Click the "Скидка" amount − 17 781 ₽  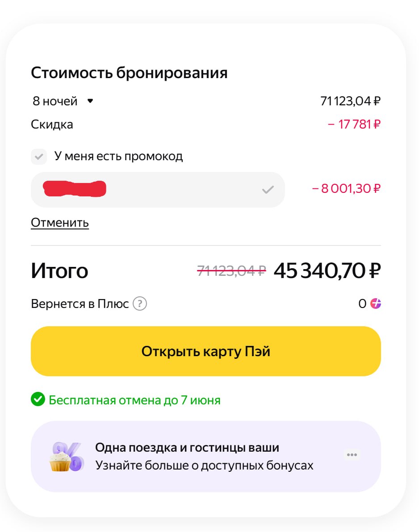click(x=354, y=124)
